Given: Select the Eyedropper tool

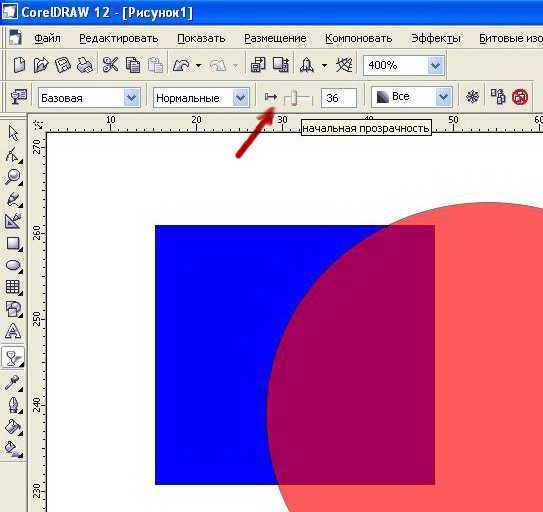Looking at the screenshot, I should point(13,383).
